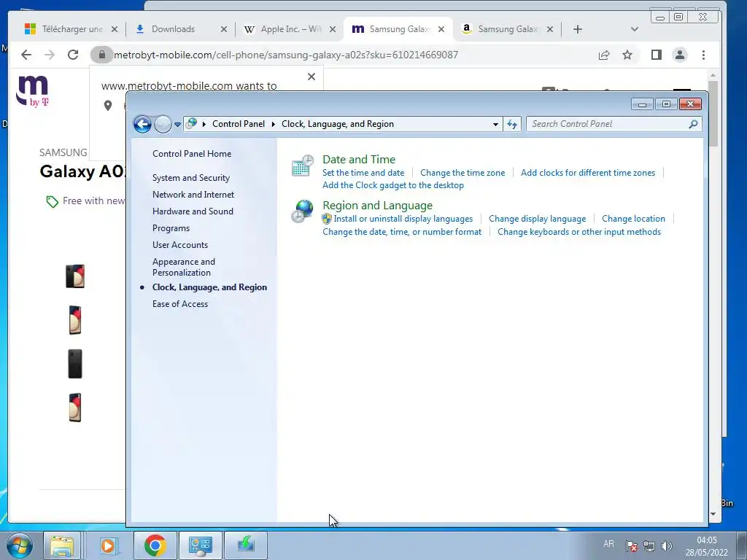The image size is (747, 560).
Task: Click Add the Clock gadget to desktop
Action: [393, 185]
